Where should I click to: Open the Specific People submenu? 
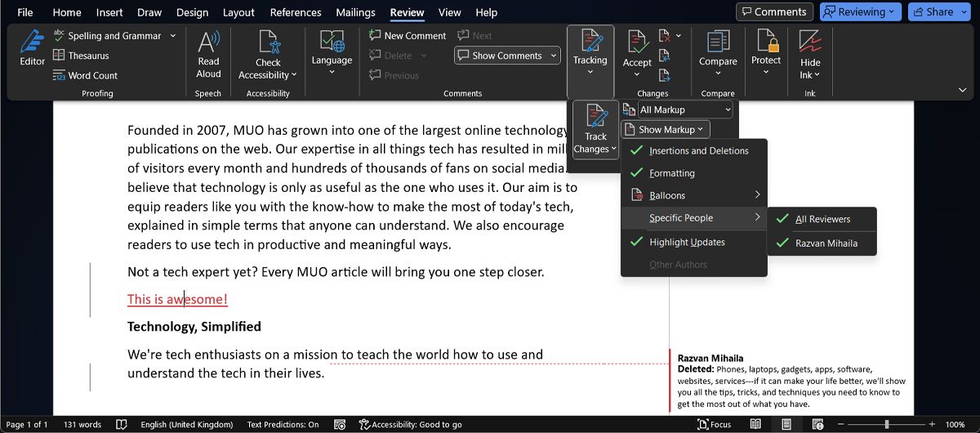pyautogui.click(x=694, y=218)
